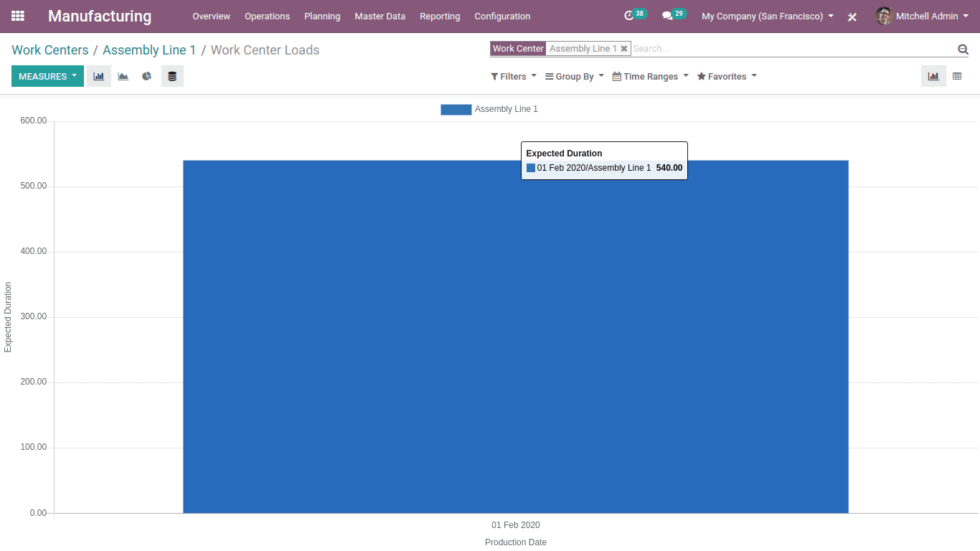Open the Operations menu
The image size is (980, 551).
pos(267,16)
